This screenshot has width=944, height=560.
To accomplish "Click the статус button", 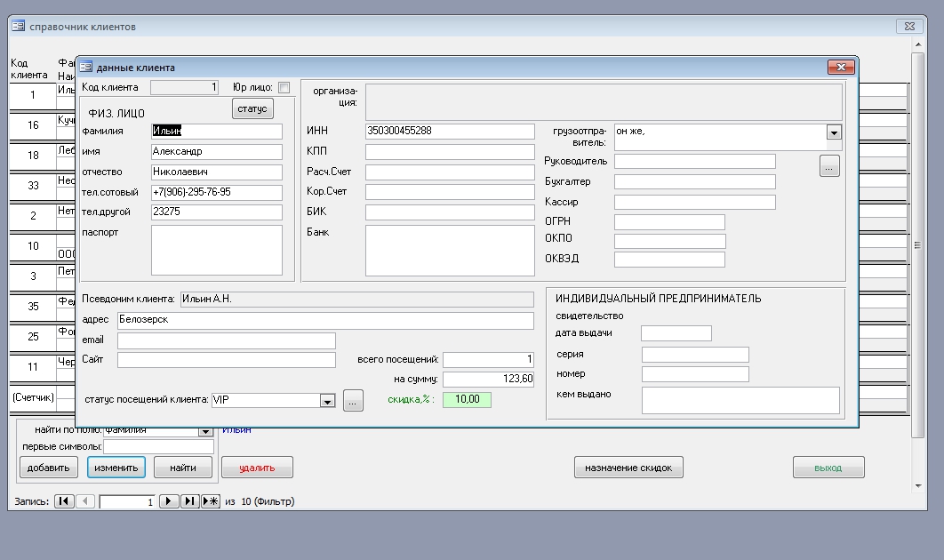I will coord(252,109).
